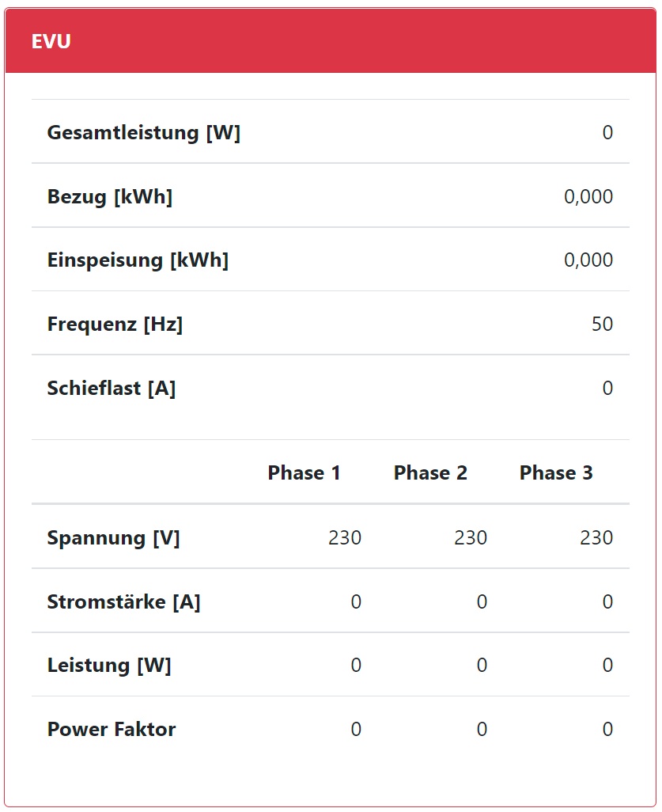Click the Gesamtleistung value 0
The image size is (662, 812).
click(x=607, y=132)
